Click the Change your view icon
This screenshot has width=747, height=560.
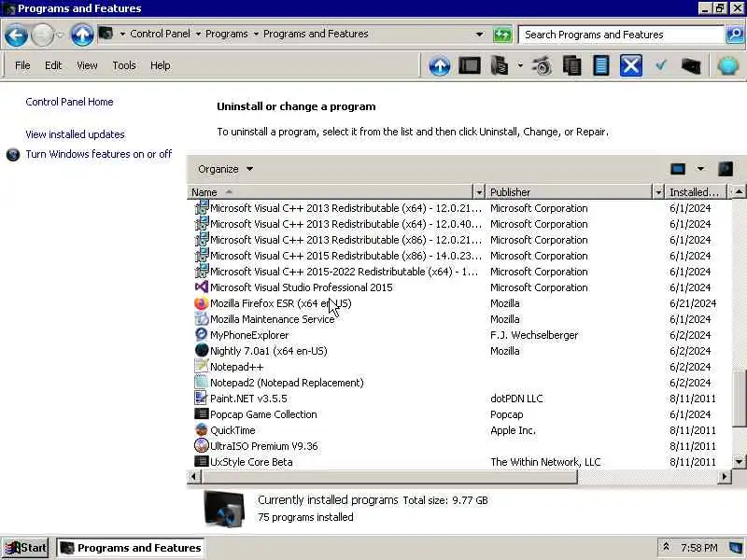click(678, 169)
